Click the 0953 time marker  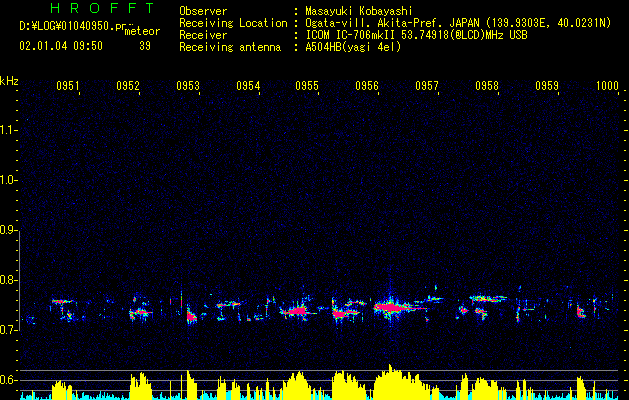(x=188, y=85)
